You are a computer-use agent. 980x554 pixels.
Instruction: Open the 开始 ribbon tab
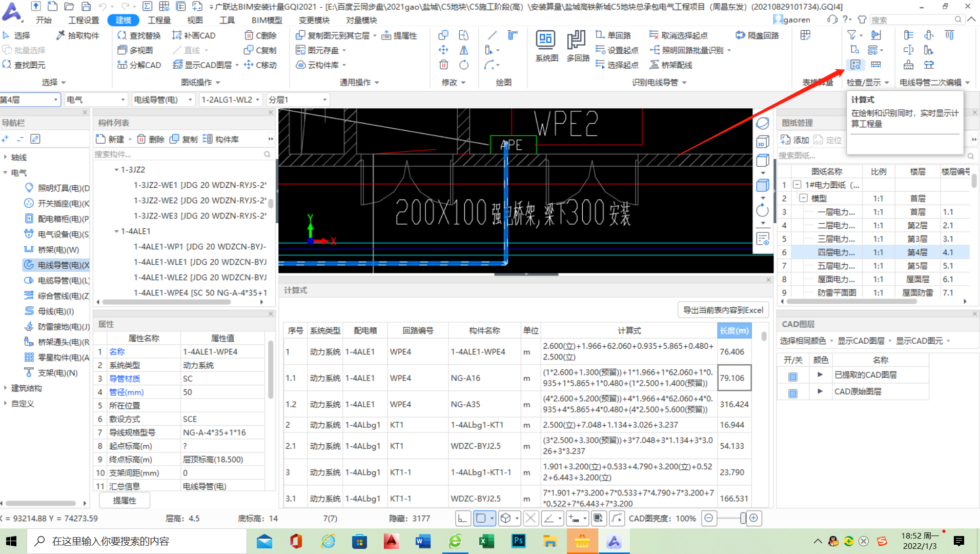[44, 20]
